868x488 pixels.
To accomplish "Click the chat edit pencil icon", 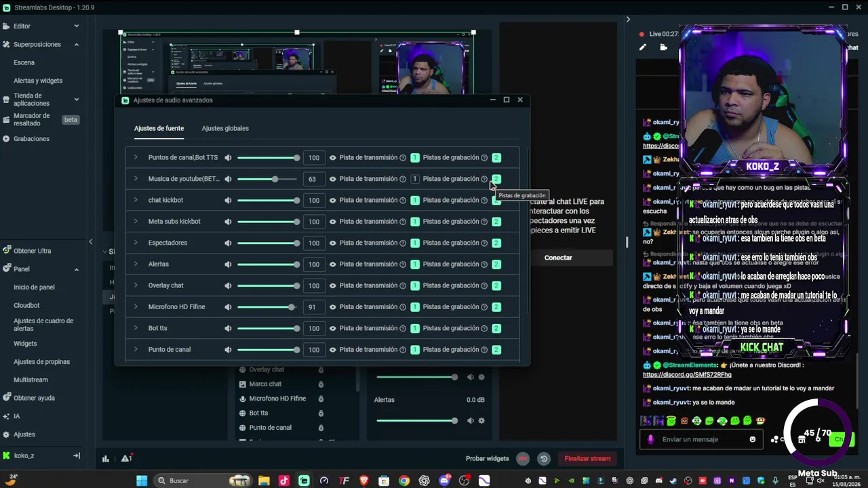I will coord(643,47).
